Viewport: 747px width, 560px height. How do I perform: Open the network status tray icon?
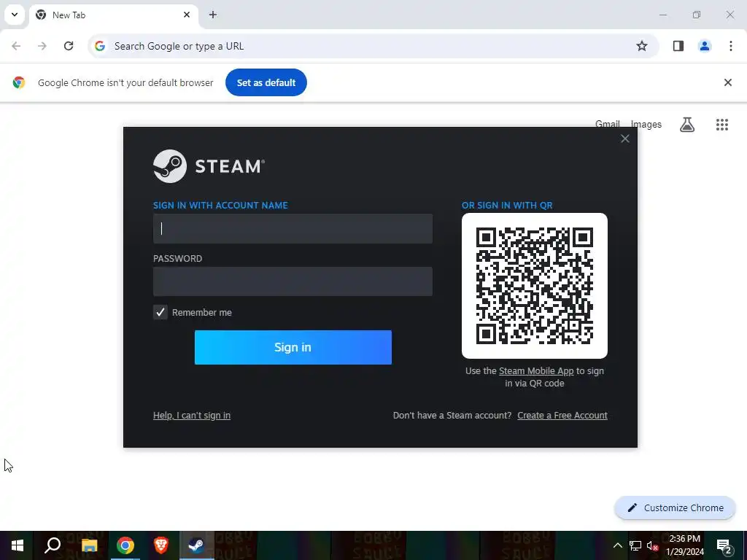click(x=635, y=545)
